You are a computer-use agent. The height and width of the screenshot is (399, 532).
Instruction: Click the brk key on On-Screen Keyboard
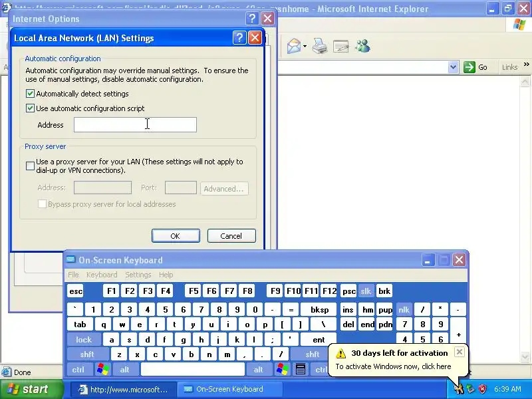click(x=384, y=291)
